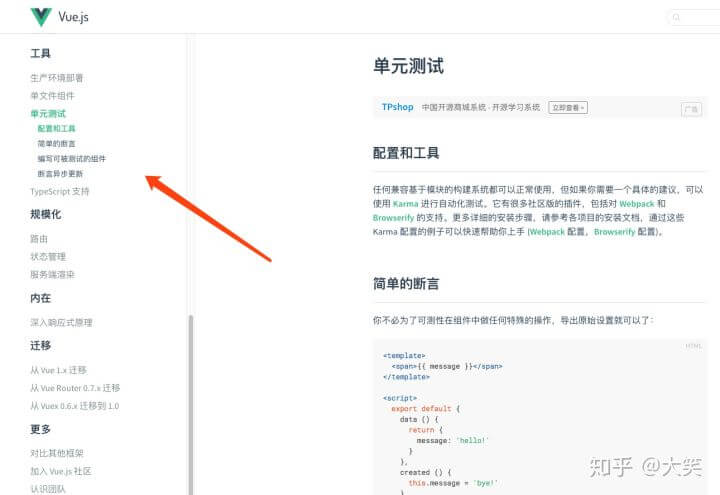This screenshot has height=495, width=720.
Task: Open the TPshop ad link
Action: coord(397,107)
